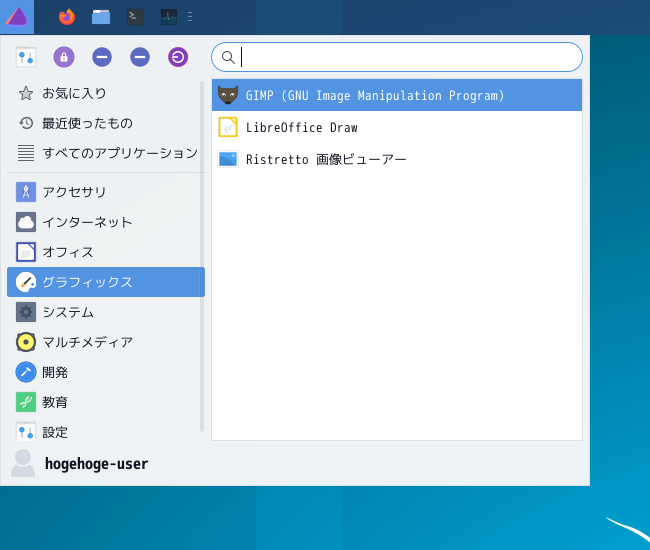This screenshot has width=650, height=550.
Task: Click the magnifier icon in the search box
Action: tap(228, 57)
